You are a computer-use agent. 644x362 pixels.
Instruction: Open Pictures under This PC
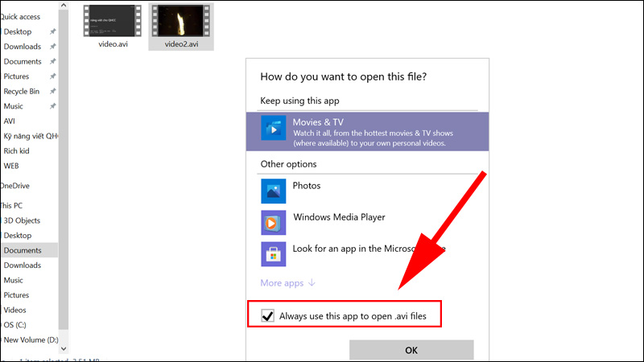(x=16, y=294)
